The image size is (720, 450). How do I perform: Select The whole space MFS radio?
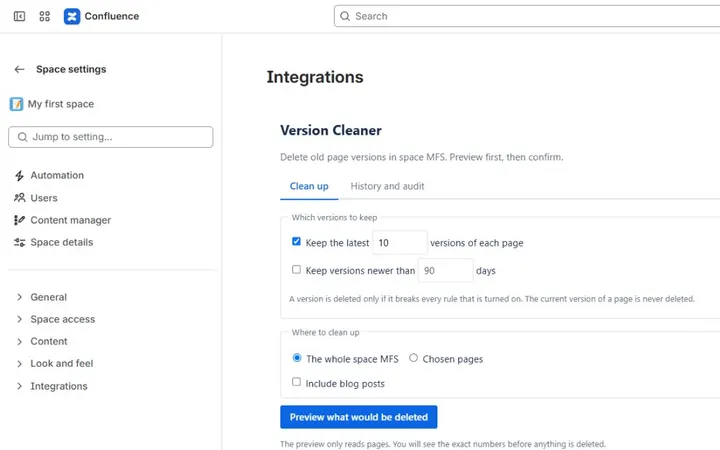click(x=297, y=358)
